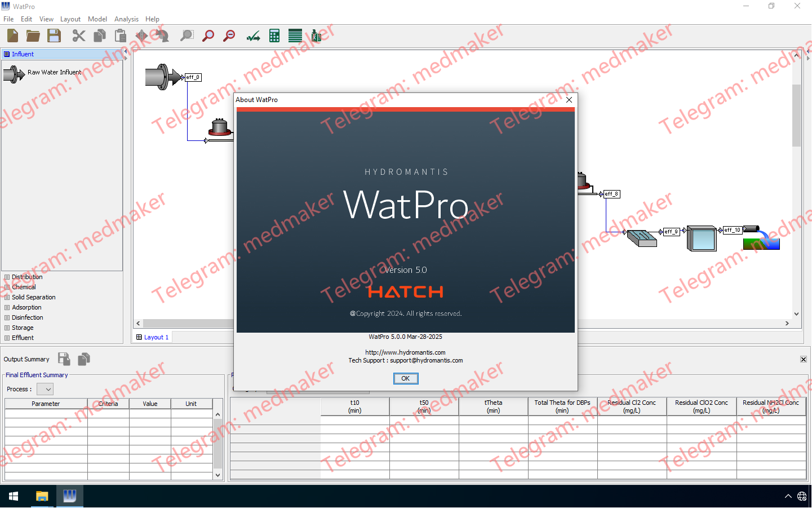
Task: Select the Zoom Out tool
Action: point(229,35)
